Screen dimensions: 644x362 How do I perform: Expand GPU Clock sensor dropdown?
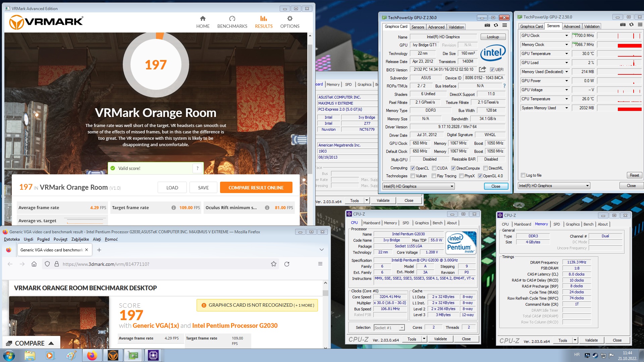(567, 36)
